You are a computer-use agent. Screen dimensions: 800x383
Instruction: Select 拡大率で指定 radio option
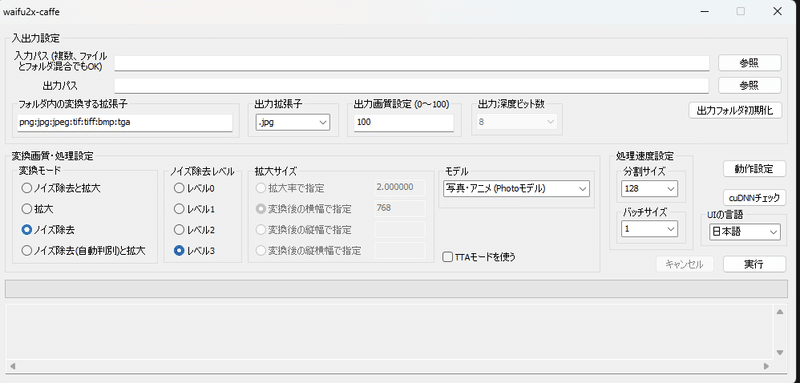coord(290,188)
